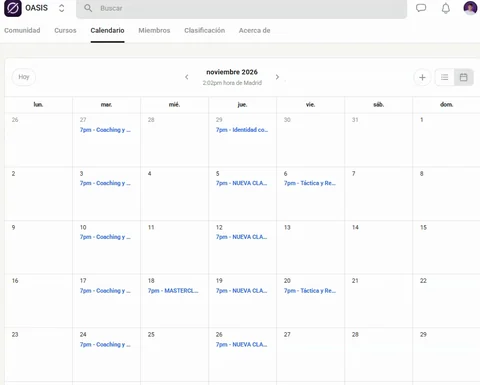The image size is (480, 385).
Task: Switch to the Comunidad tab
Action: [22, 30]
